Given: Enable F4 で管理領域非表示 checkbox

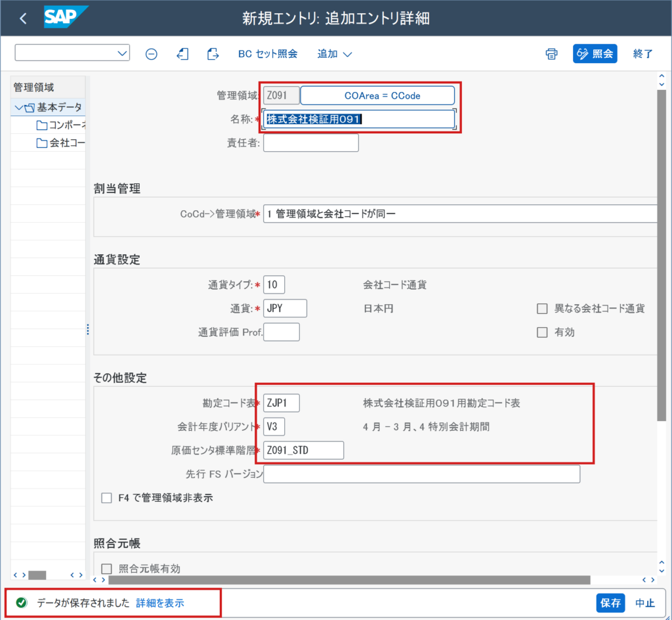Looking at the screenshot, I should (106, 498).
